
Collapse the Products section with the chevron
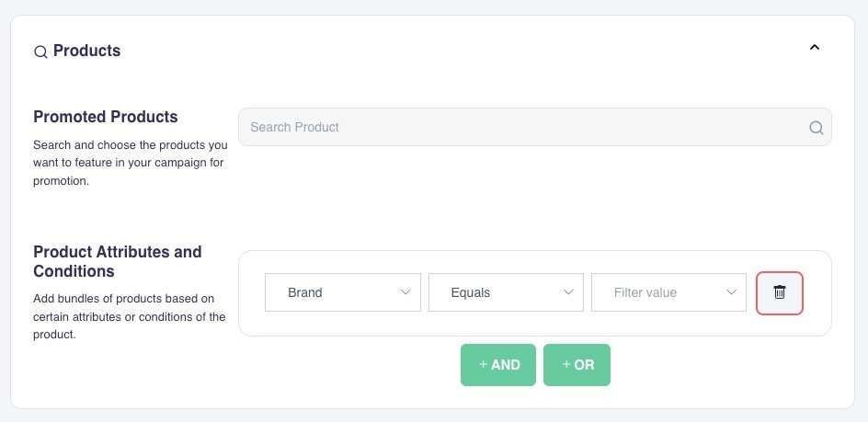coord(814,48)
